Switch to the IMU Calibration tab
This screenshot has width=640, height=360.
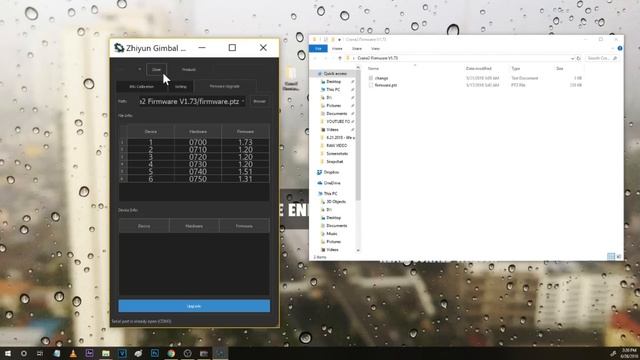[142, 87]
